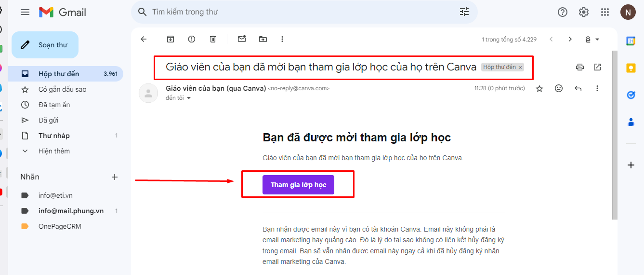Click the sender's profile avatar
644x275 pixels.
coord(148,94)
